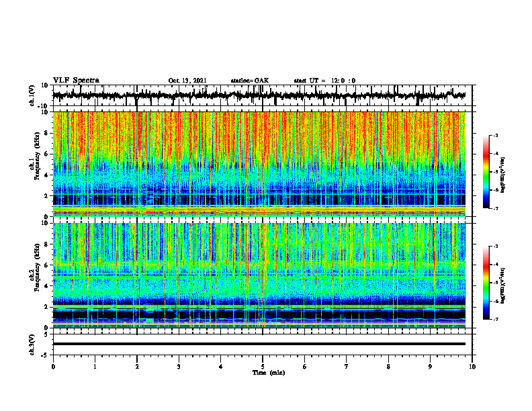532x411 pixels.
Task: Click inside the ch.1 spectrogram panel
Action: coord(259,164)
